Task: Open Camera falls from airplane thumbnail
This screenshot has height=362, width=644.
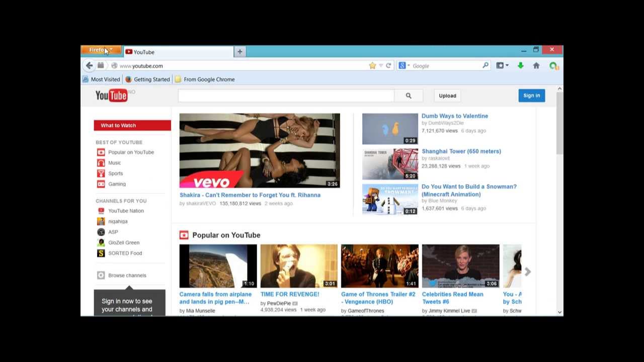Action: tap(218, 266)
